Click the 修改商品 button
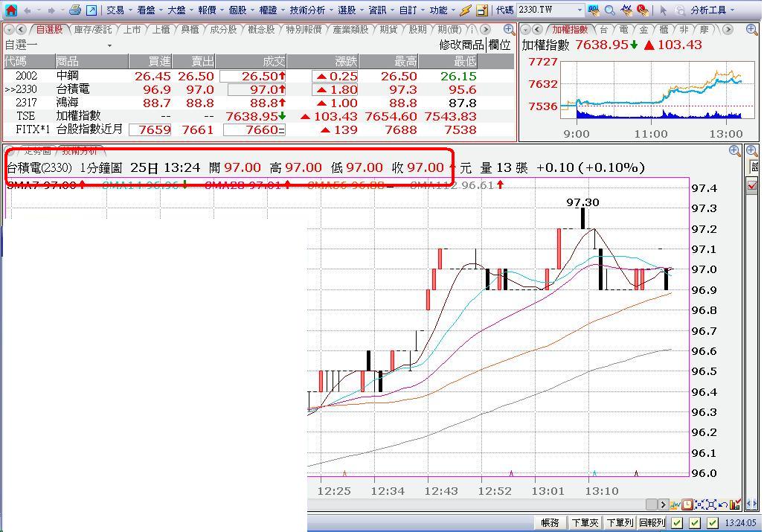Viewport: 764px width, 532px height. (461, 45)
